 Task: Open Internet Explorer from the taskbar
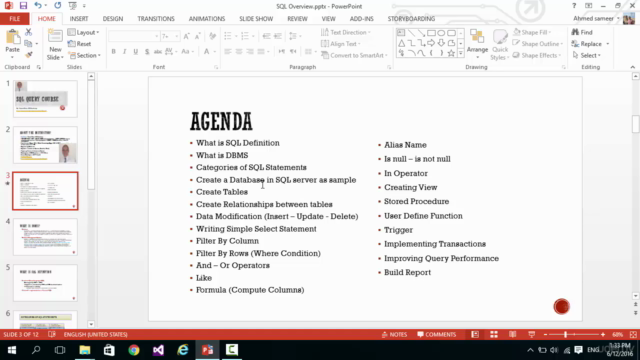click(x=183, y=350)
